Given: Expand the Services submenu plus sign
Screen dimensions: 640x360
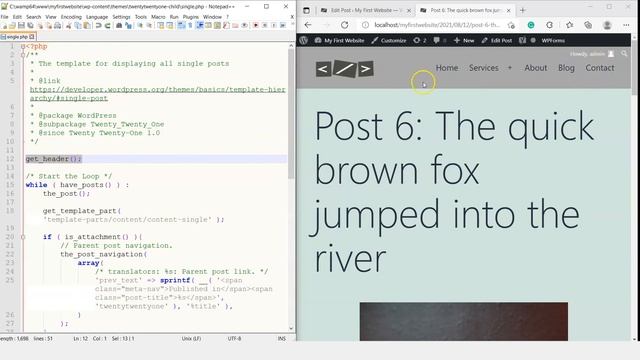Looking at the screenshot, I should [509, 68].
